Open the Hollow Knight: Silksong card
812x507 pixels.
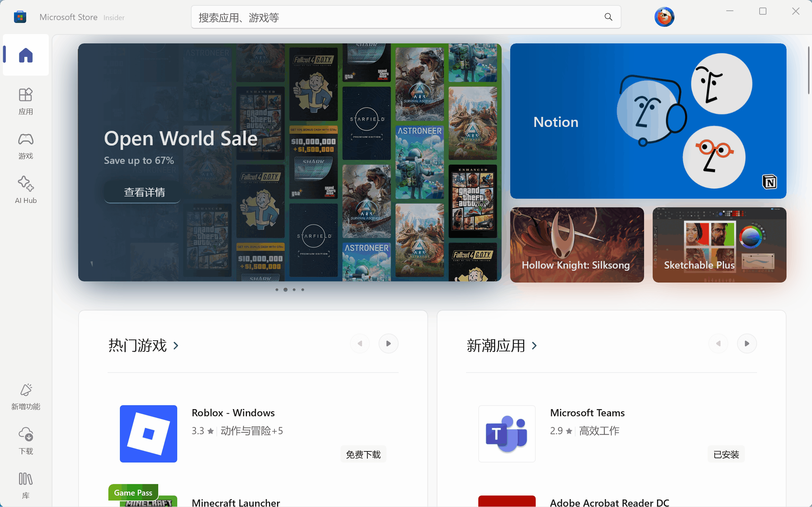pyautogui.click(x=577, y=245)
